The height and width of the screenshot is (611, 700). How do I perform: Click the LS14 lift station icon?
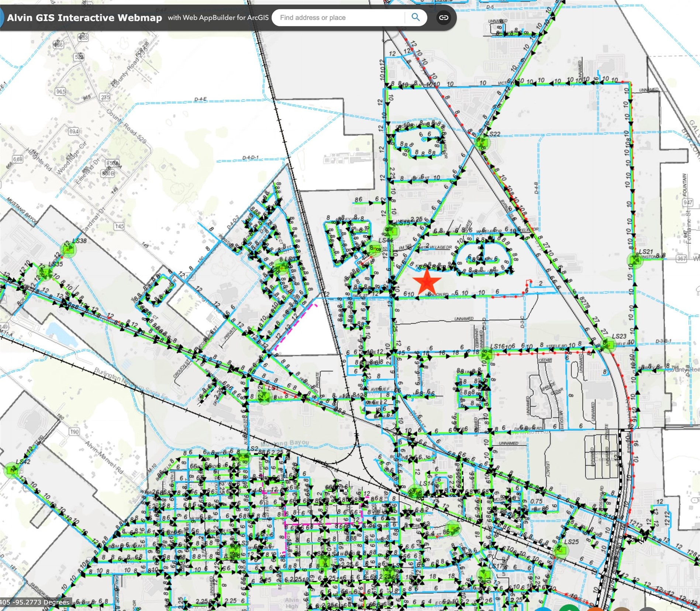pyautogui.click(x=415, y=492)
